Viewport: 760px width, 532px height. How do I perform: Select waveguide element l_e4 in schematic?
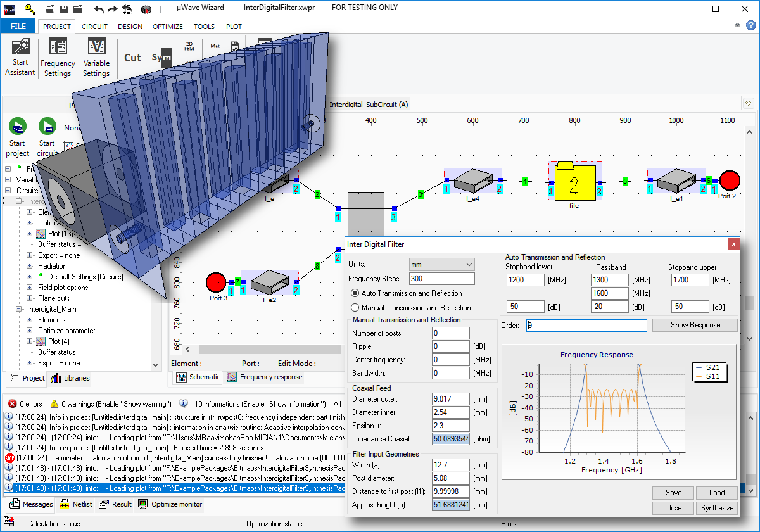click(x=472, y=181)
